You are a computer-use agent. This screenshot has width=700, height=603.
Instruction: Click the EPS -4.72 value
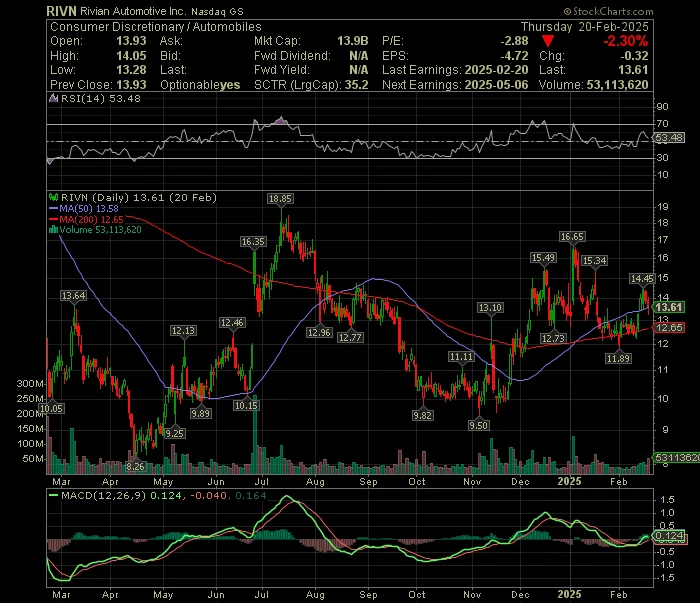click(x=514, y=56)
